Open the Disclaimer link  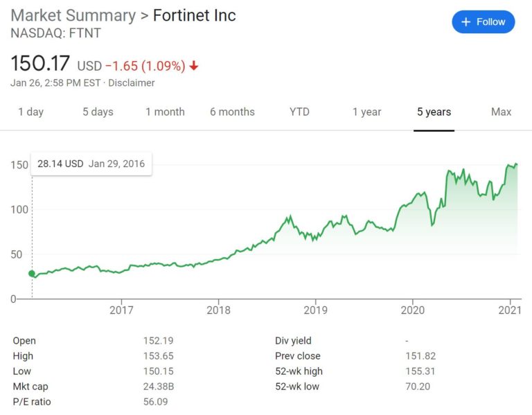point(132,83)
